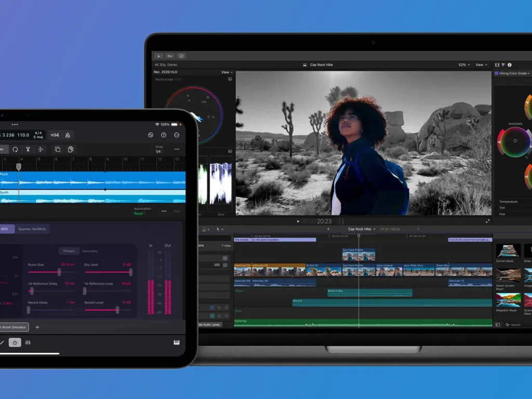Open the help question mark icon
Image resolution: width=532 pixels, height=399 pixels.
164,135
